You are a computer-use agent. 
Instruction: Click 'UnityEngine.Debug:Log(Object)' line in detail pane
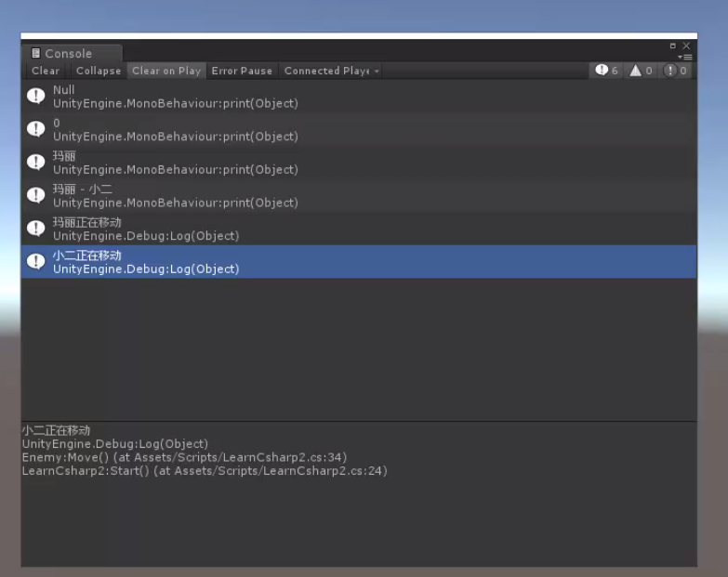[x=115, y=444]
